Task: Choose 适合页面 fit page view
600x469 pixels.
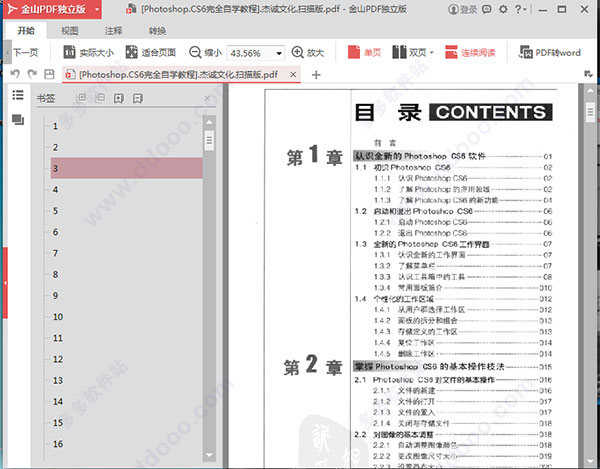Action: [x=151, y=52]
